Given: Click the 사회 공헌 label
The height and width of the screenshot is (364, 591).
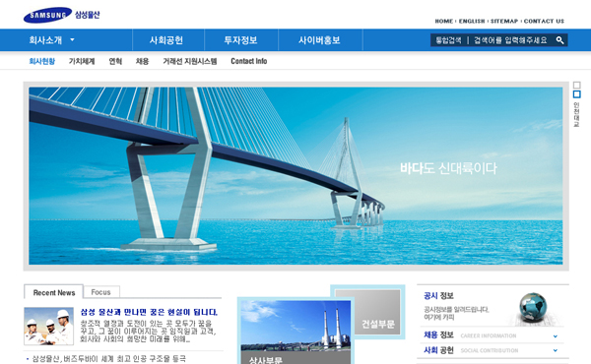Looking at the screenshot, I should click(438, 350).
